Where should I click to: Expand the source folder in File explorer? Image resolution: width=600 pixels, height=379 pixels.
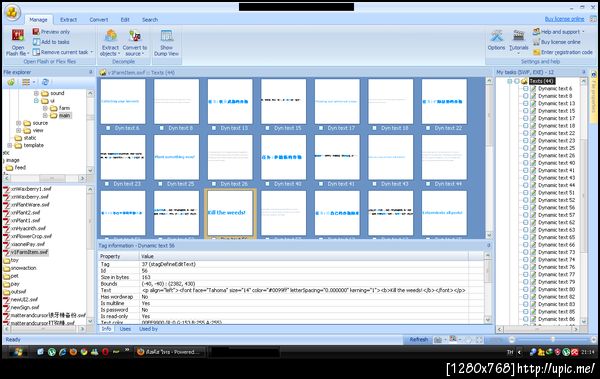(19, 123)
